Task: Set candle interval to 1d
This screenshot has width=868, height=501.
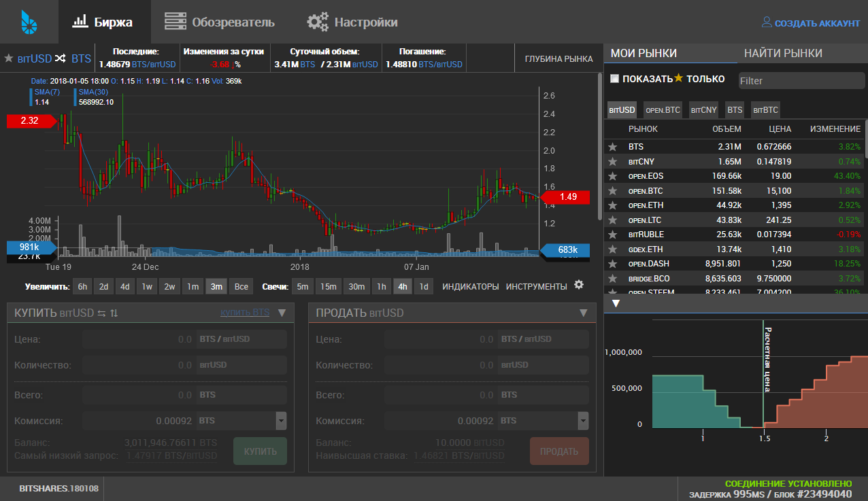Action: (x=423, y=287)
